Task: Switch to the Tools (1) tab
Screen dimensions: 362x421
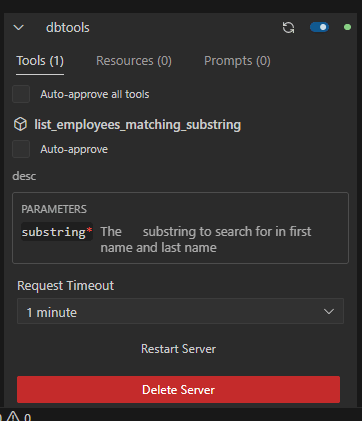Action: pos(40,61)
